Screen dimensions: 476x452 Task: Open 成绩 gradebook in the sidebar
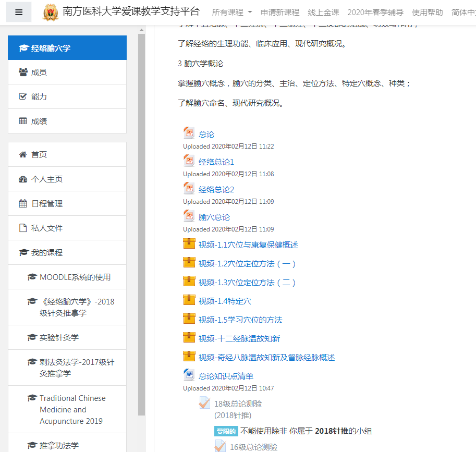(x=39, y=121)
